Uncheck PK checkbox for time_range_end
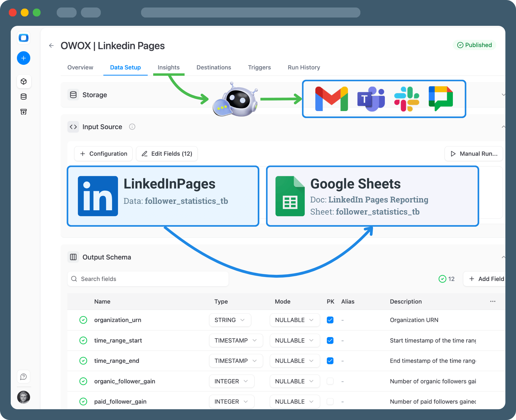 pyautogui.click(x=330, y=361)
